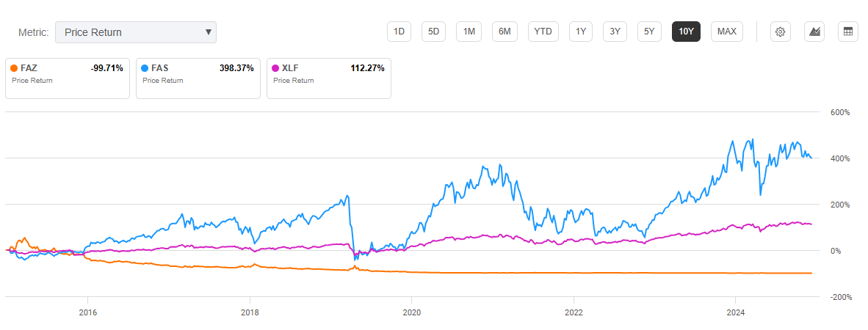The height and width of the screenshot is (330, 868).
Task: Choose the MAX time range
Action: (727, 32)
